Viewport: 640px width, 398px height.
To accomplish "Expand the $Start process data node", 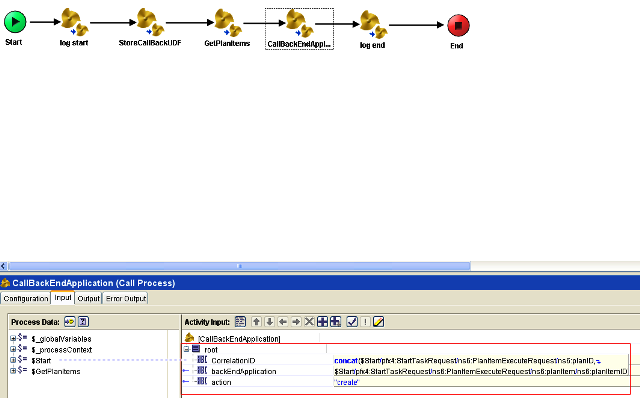I will tap(13, 360).
